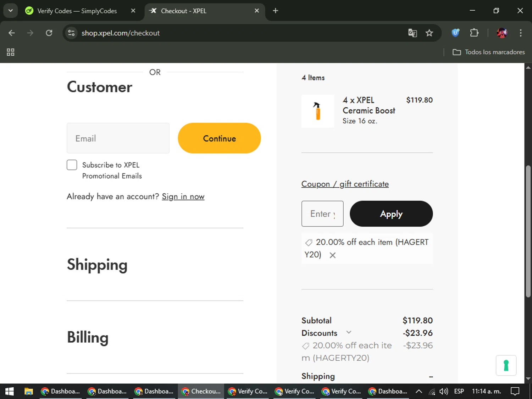This screenshot has width=532, height=399.
Task: Click the scrollbar down arrow
Action: (x=528, y=379)
